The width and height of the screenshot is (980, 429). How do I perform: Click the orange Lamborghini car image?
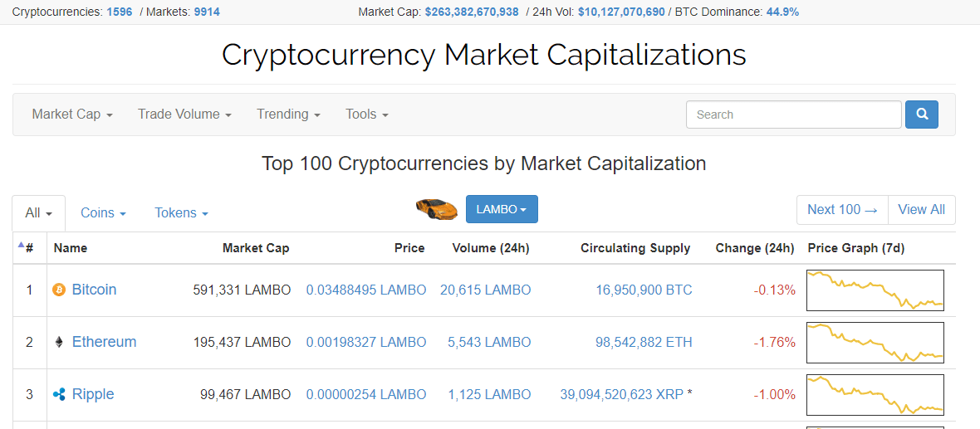[x=437, y=207]
